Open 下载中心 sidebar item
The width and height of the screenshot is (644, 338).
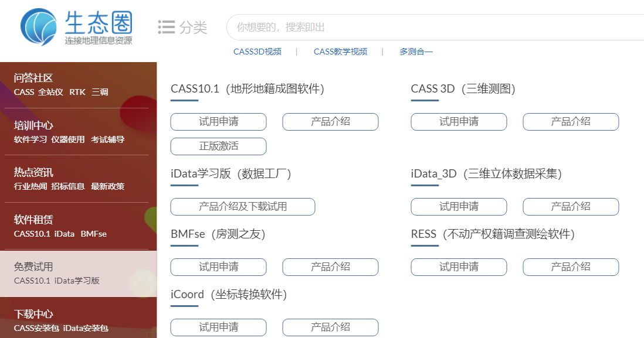[33, 314]
